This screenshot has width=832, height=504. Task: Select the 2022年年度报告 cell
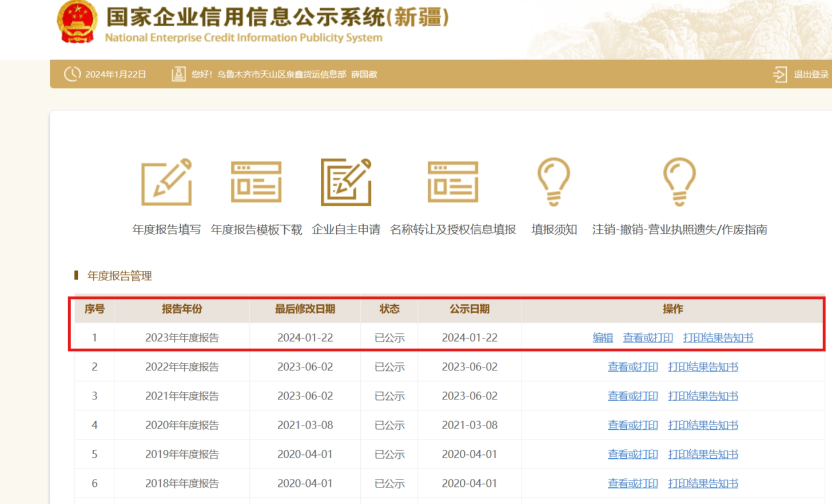(182, 367)
